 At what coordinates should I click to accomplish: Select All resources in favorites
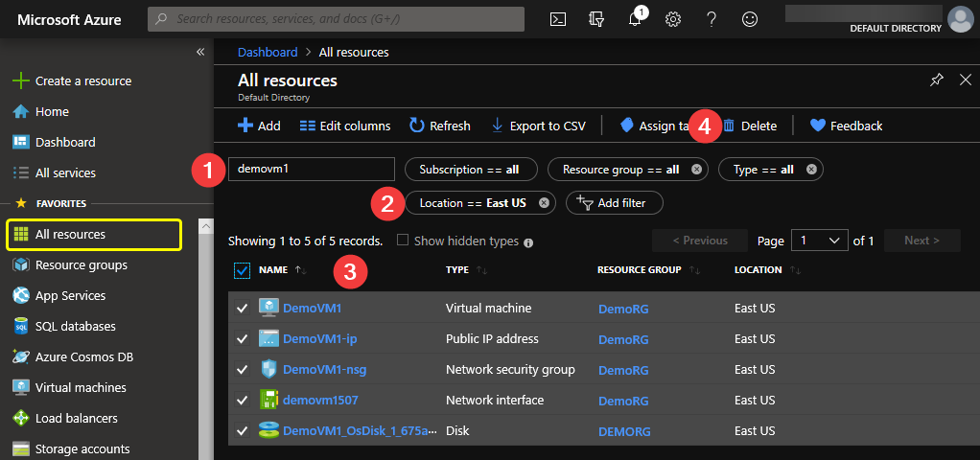pos(94,235)
